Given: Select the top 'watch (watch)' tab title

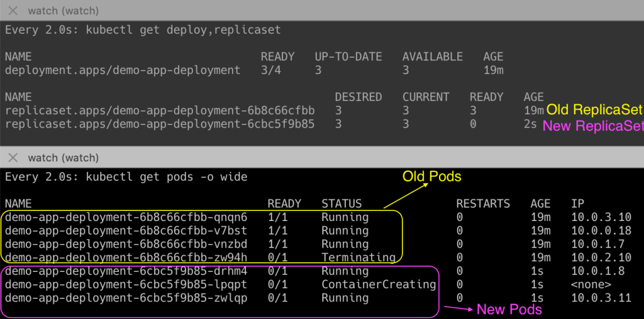Looking at the screenshot, I should [x=63, y=11].
